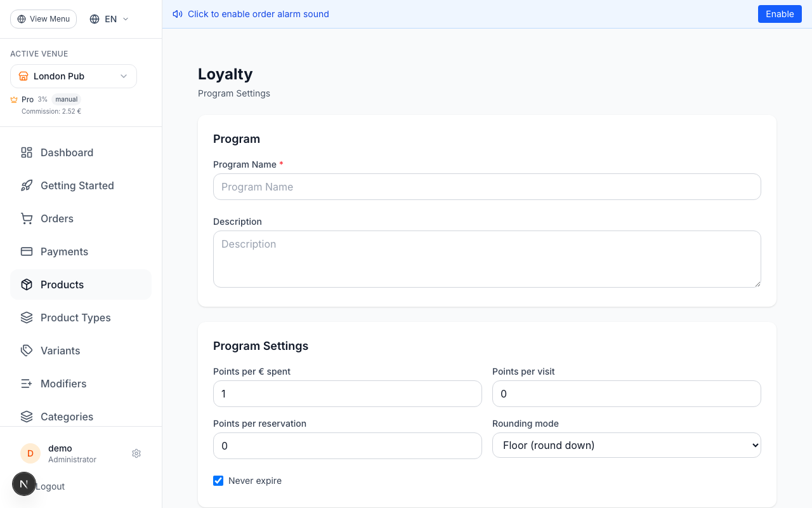The image size is (812, 508).
Task: Open Orders via the cart icon
Action: point(26,218)
